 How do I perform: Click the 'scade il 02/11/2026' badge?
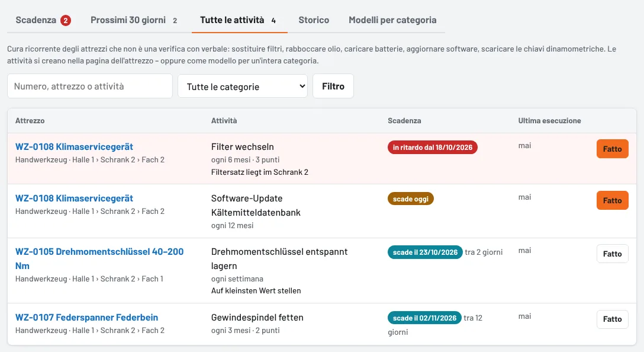[x=424, y=318]
